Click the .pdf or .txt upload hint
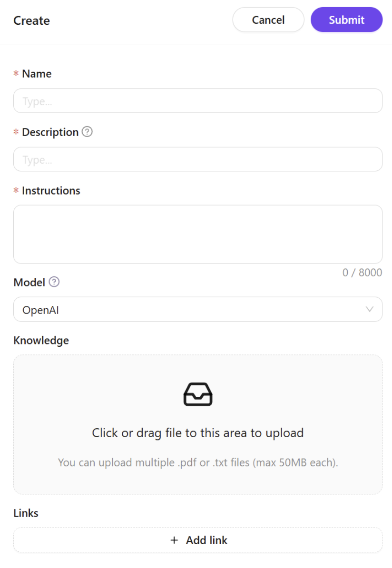392x568 pixels. coord(198,462)
